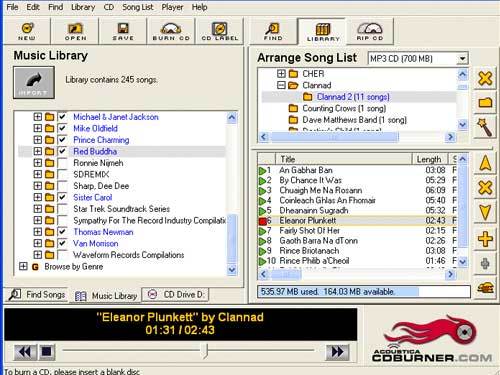The height and width of the screenshot is (375, 500).
Task: Click play icon for An Gabhar Ban
Action: point(262,171)
